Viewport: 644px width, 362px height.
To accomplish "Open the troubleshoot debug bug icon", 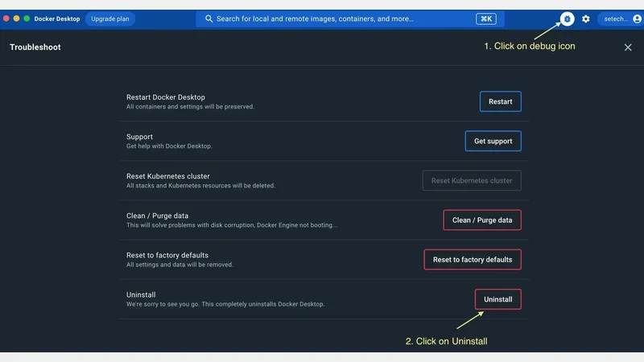I will [567, 19].
